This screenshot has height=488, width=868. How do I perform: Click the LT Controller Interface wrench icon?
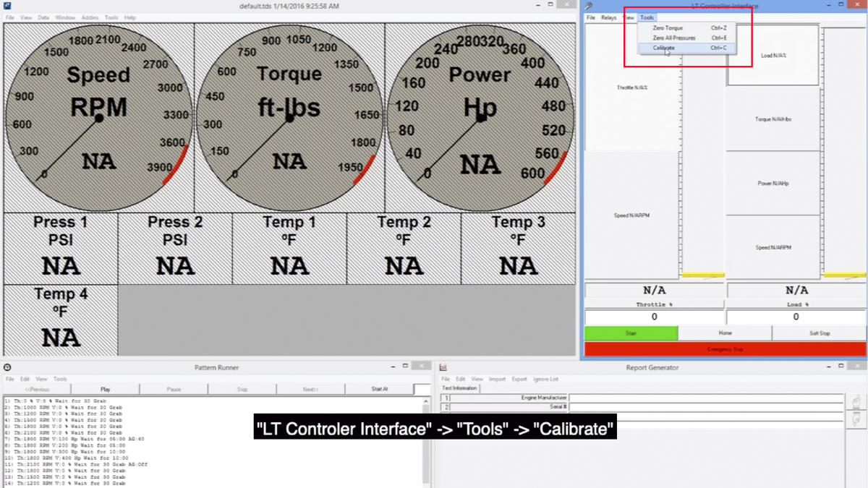click(x=590, y=6)
